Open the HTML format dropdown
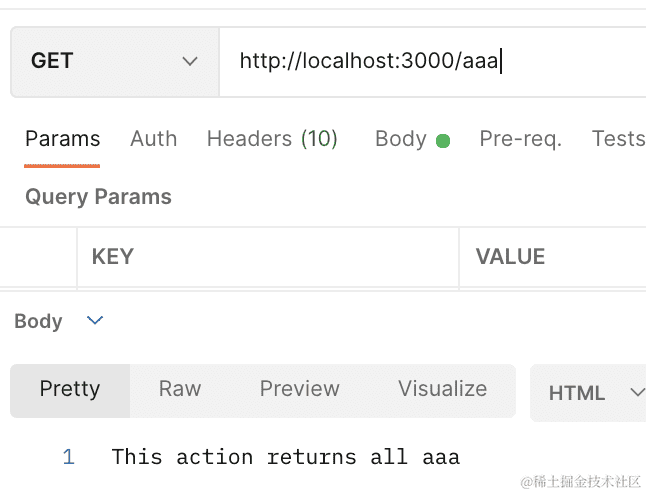Image resolution: width=646 pixels, height=494 pixels. pos(590,393)
